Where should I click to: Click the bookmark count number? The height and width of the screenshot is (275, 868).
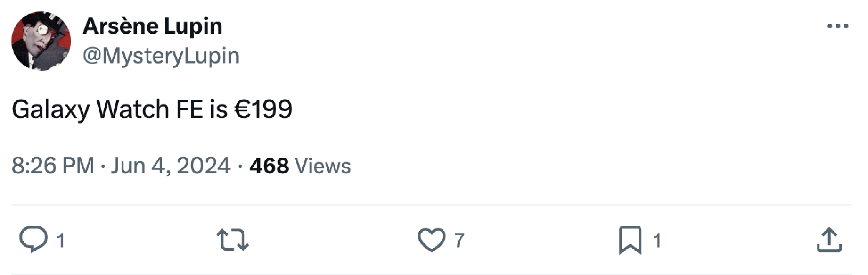pyautogui.click(x=657, y=241)
